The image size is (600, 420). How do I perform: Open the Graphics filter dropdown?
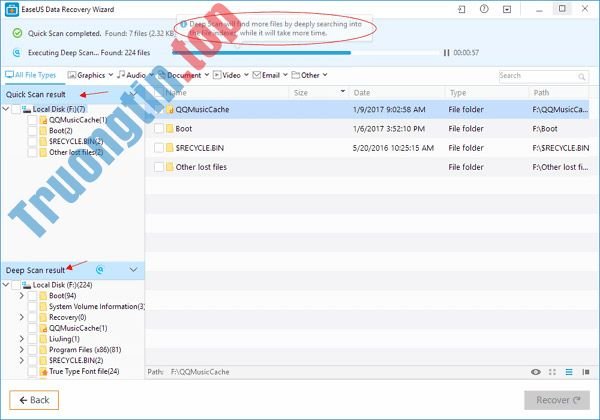(x=90, y=75)
